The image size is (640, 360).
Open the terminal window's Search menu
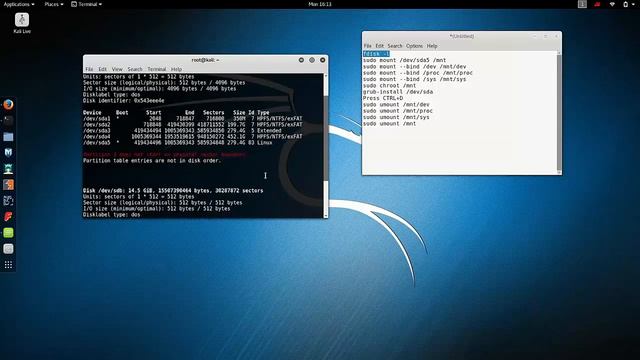click(x=135, y=69)
